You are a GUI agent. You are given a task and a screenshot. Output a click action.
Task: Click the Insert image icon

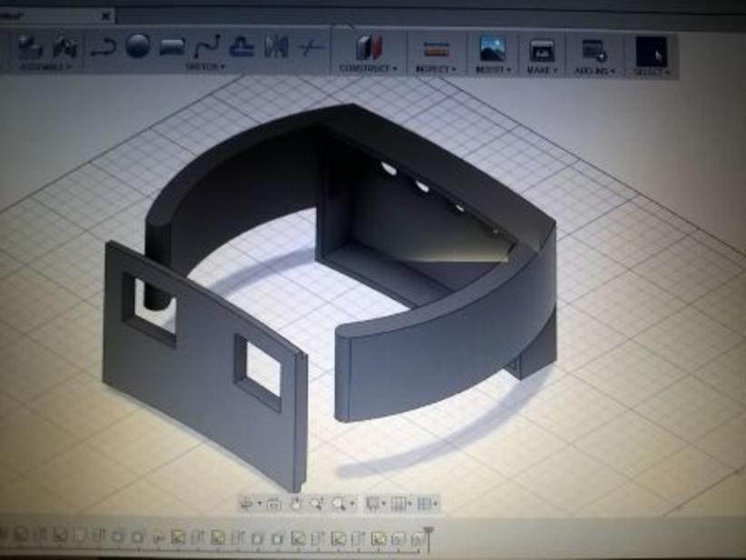pyautogui.click(x=492, y=48)
